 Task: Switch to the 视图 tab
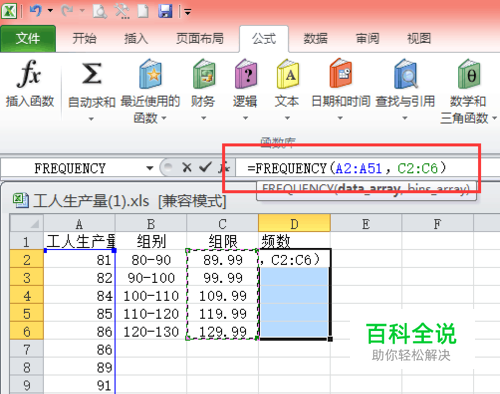419,38
